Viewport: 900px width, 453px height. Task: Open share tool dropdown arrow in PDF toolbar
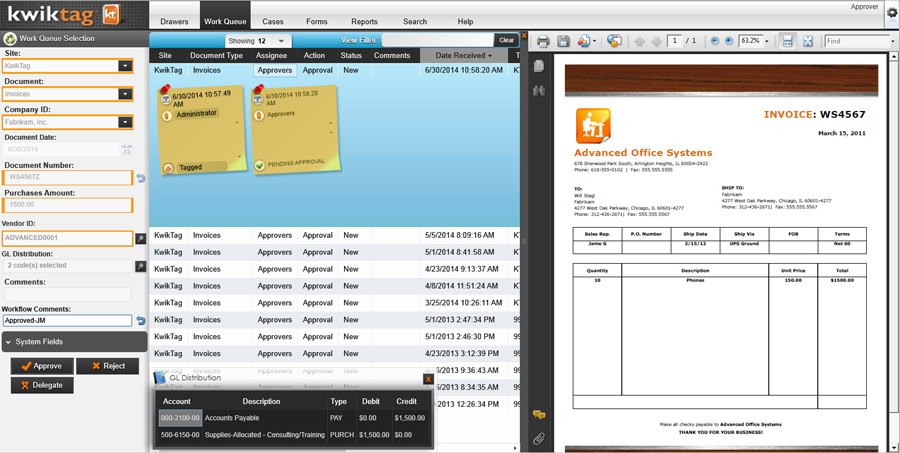click(594, 41)
